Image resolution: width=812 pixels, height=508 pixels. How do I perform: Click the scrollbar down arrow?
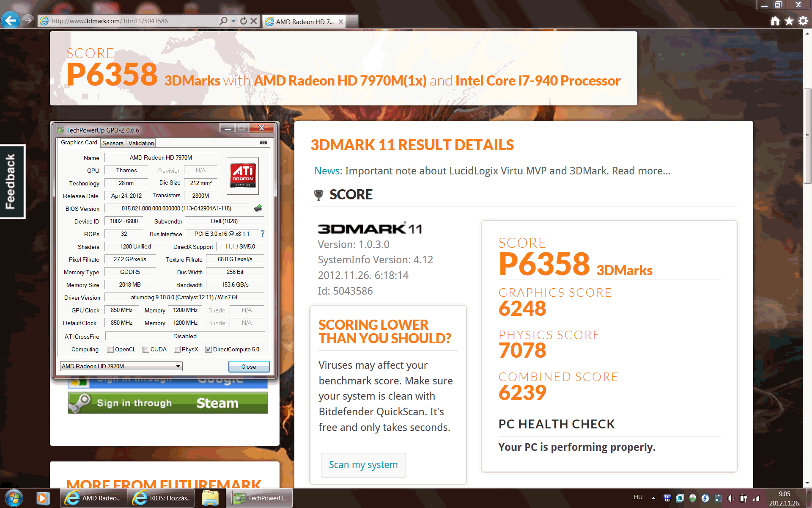807,483
